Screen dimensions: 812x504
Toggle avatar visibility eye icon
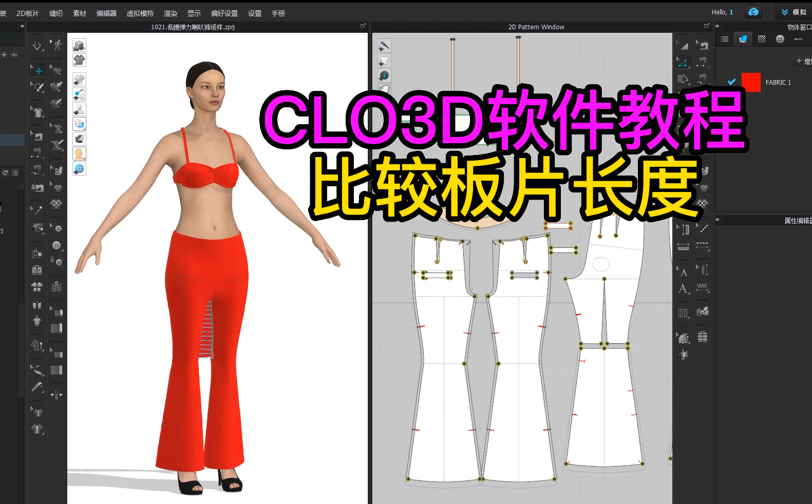click(79, 109)
